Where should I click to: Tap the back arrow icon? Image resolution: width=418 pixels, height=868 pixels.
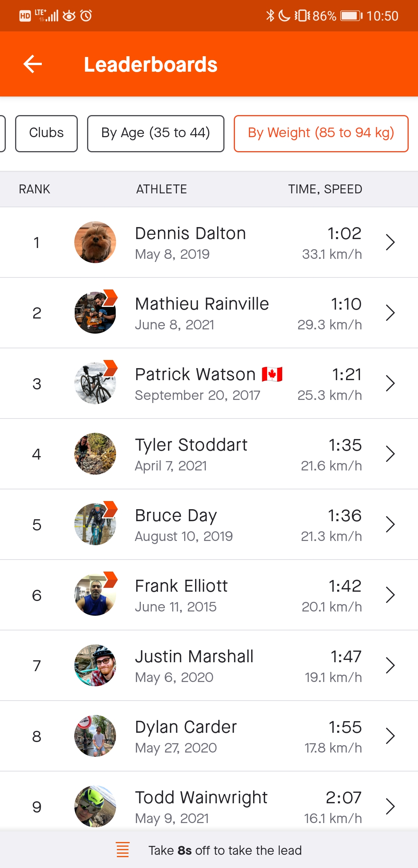[33, 64]
